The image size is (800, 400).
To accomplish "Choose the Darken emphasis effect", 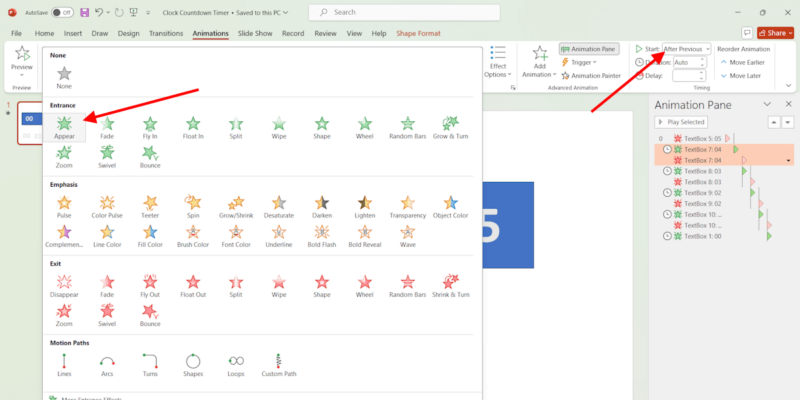I will tap(321, 207).
